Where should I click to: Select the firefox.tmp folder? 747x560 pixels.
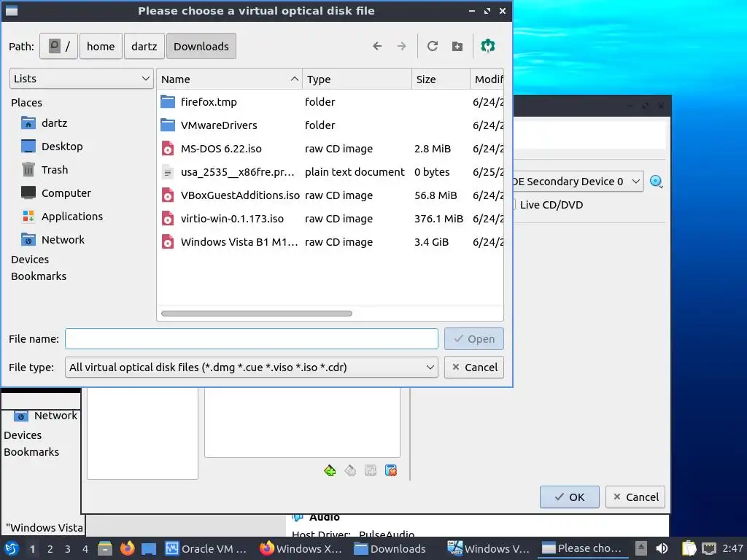(330, 102)
